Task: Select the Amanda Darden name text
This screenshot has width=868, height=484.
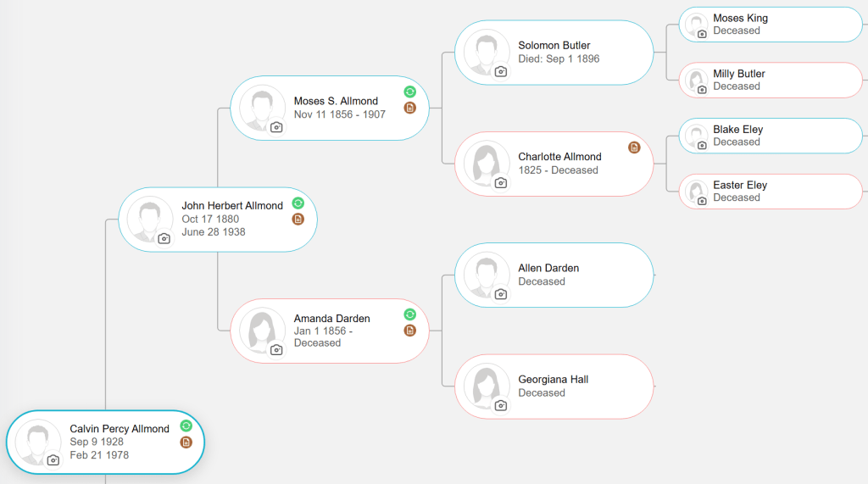Action: (331, 319)
